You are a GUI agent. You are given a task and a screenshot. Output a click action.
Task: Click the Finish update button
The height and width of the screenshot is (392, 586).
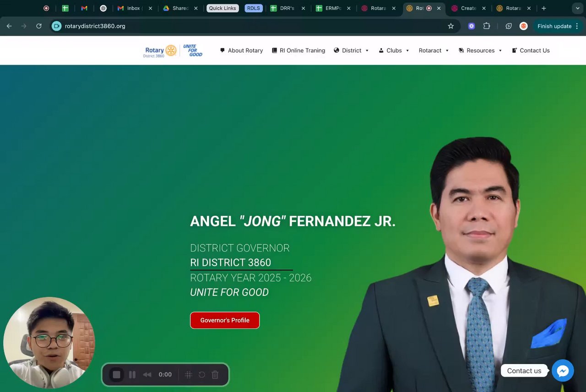coord(554,26)
